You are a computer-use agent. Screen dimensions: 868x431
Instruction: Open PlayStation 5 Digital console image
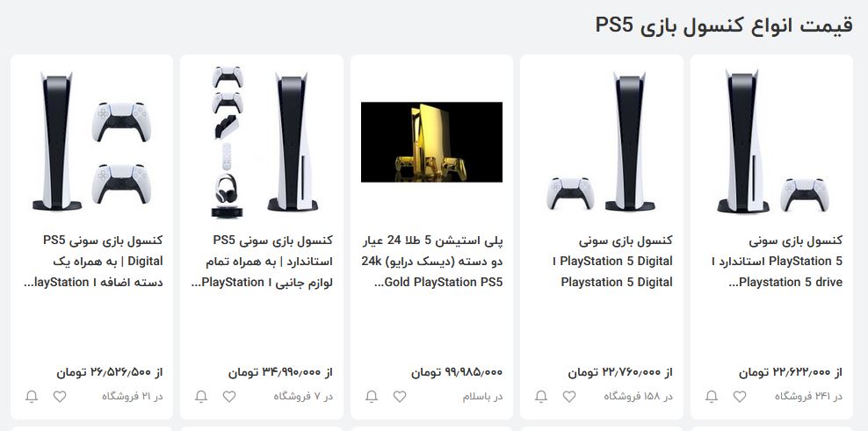pyautogui.click(x=602, y=141)
